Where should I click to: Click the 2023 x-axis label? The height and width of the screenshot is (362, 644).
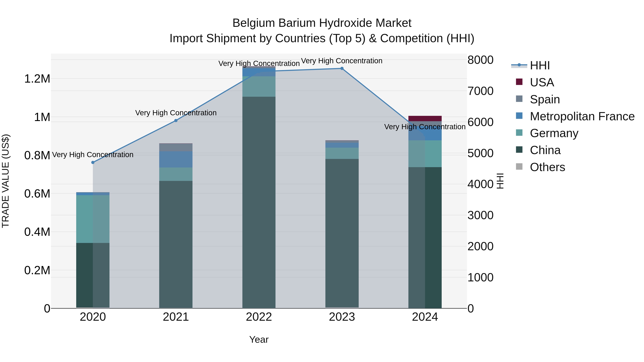click(342, 317)
